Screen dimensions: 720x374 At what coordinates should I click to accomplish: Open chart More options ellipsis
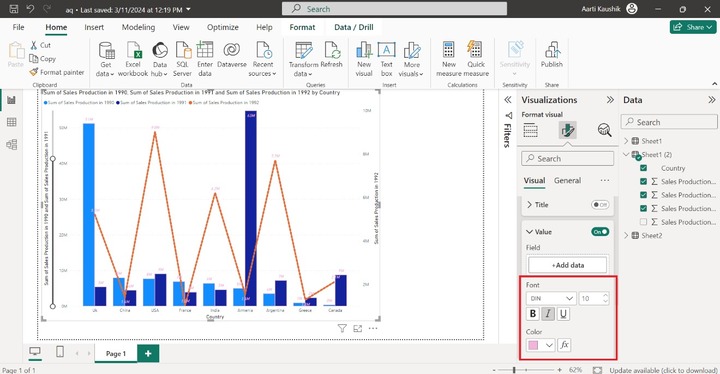pyautogui.click(x=373, y=328)
